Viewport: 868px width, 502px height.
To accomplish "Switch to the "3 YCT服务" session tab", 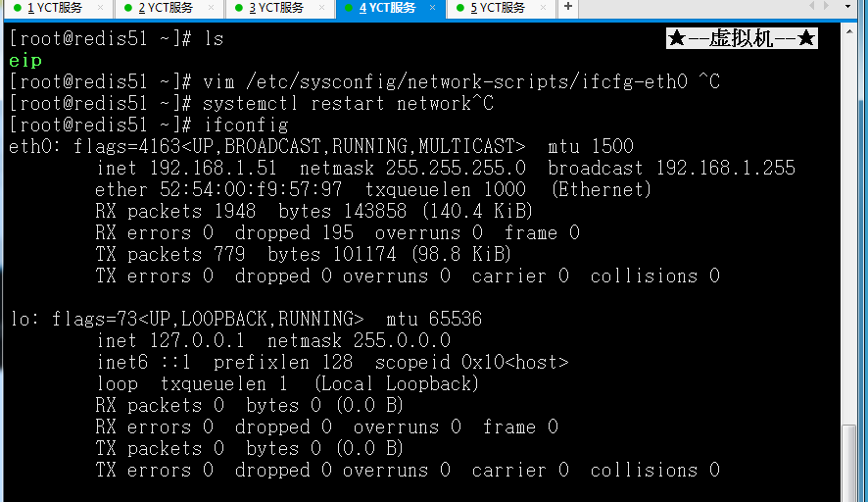I will pyautogui.click(x=279, y=8).
